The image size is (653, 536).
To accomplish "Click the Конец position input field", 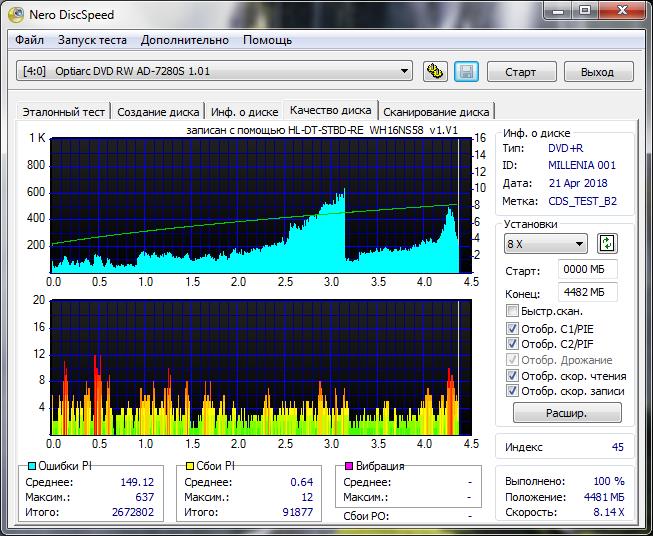I will 588,292.
